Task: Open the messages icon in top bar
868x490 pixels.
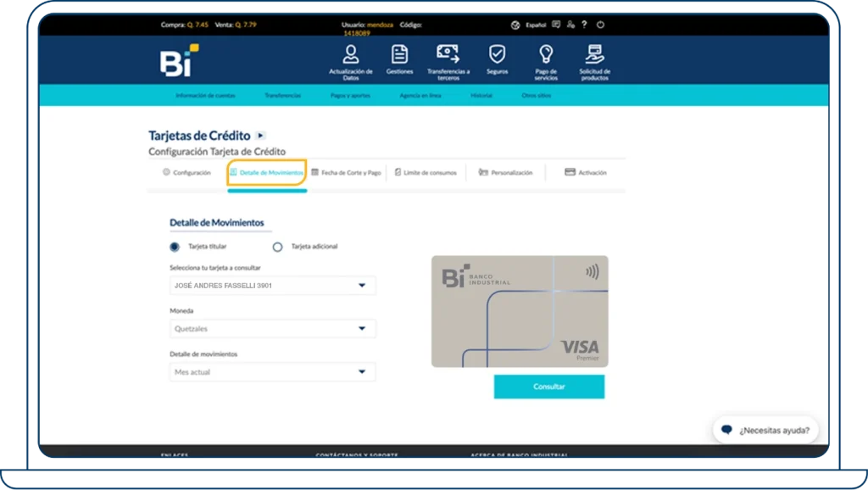Action: coord(556,25)
